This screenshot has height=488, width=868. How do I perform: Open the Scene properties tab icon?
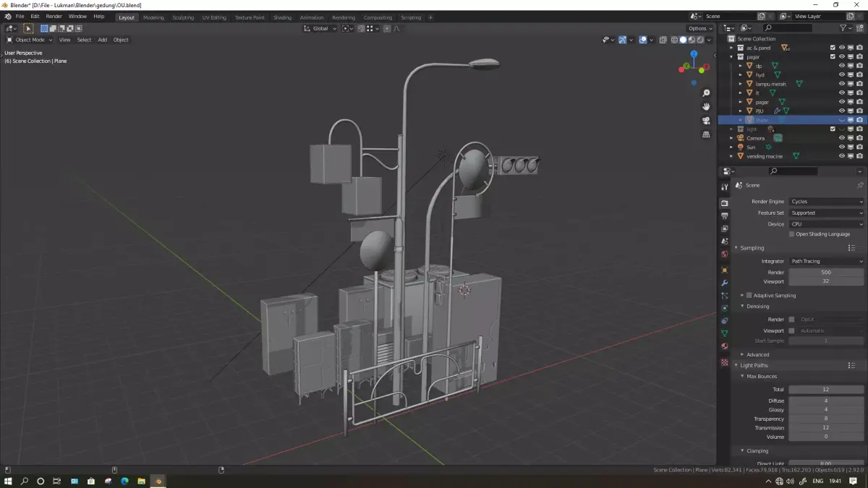pyautogui.click(x=725, y=241)
